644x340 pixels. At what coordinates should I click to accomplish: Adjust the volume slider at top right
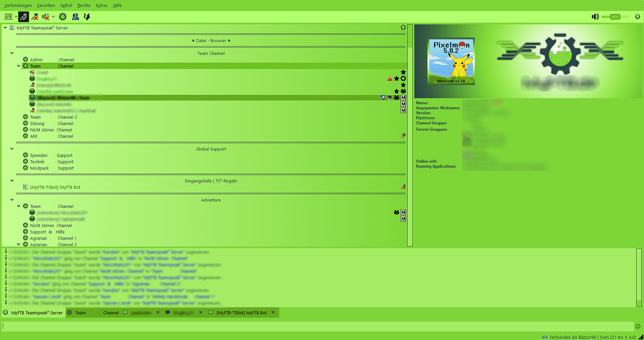pyautogui.click(x=615, y=16)
